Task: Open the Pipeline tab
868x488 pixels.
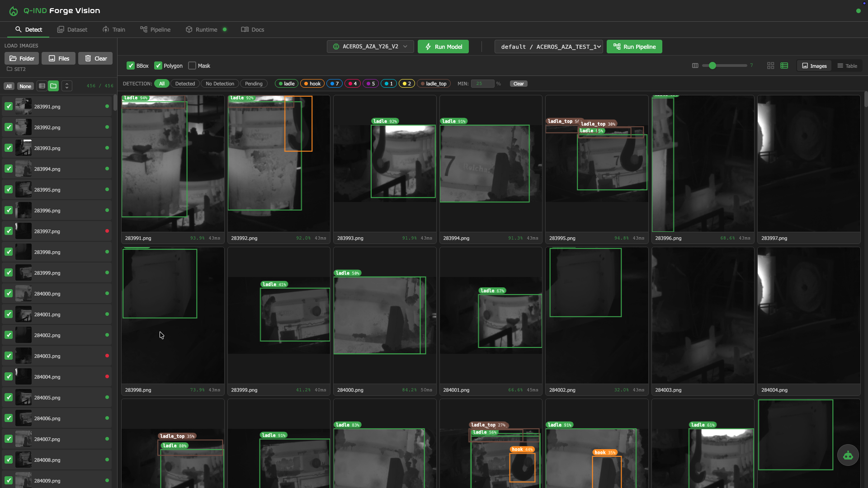Action: point(156,30)
